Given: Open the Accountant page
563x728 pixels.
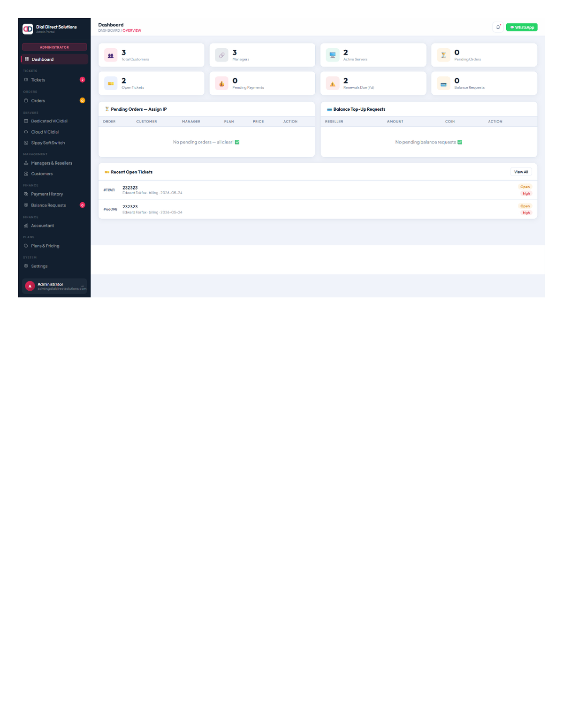Looking at the screenshot, I should point(54,226).
